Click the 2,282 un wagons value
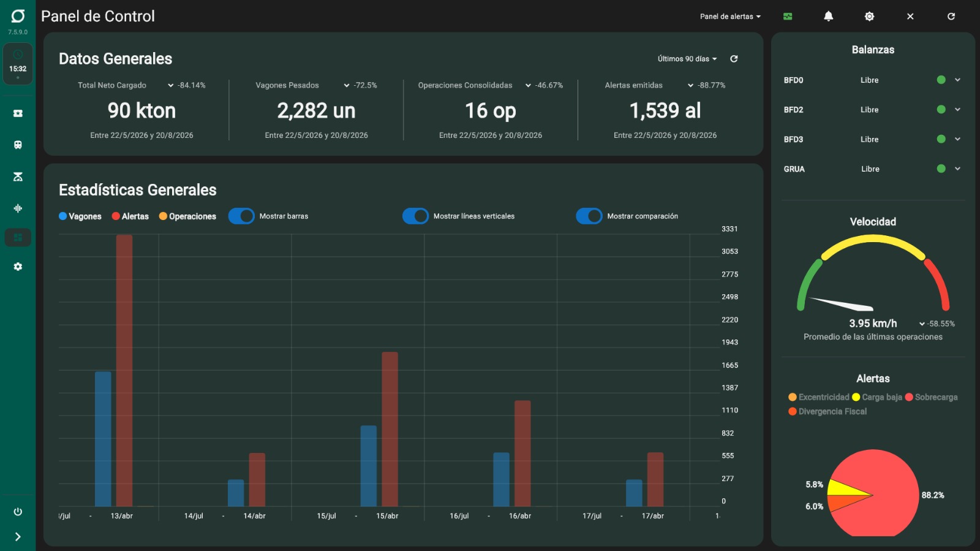980x551 pixels. [x=316, y=110]
